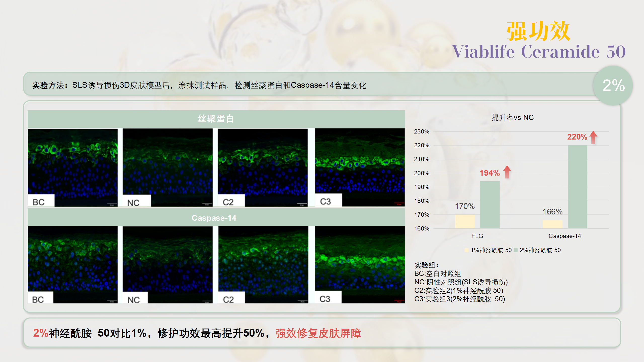This screenshot has height=362, width=644.
Task: Click the red arrow beside 194%
Action: point(507,172)
